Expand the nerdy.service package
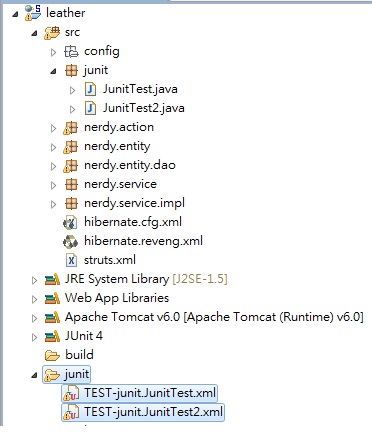 click(53, 185)
